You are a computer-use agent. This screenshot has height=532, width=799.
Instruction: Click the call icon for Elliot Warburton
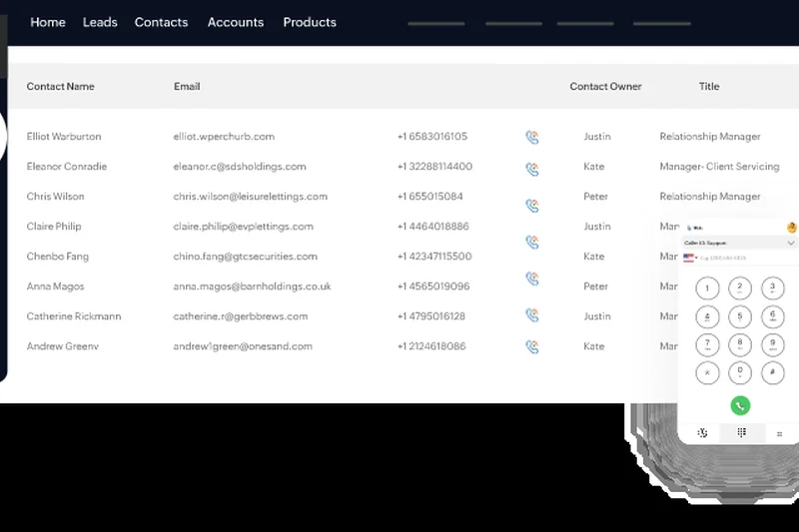(531, 138)
